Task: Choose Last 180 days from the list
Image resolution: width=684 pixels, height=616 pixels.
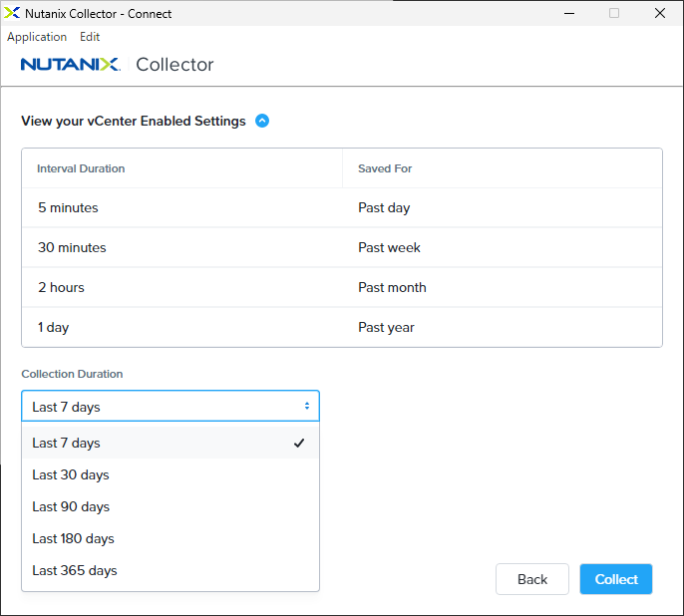Action: 171,538
